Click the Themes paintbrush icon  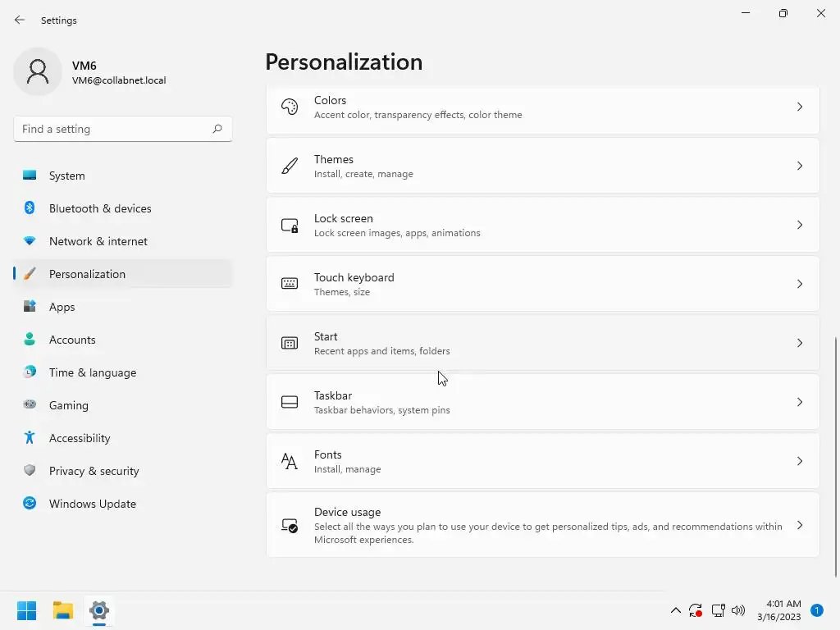(x=290, y=166)
